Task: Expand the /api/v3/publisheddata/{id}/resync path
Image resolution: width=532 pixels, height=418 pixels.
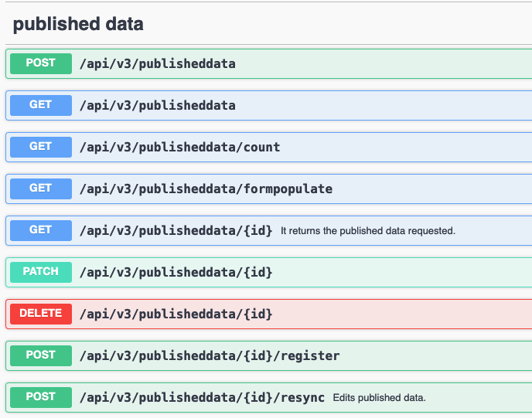Action: [202, 397]
